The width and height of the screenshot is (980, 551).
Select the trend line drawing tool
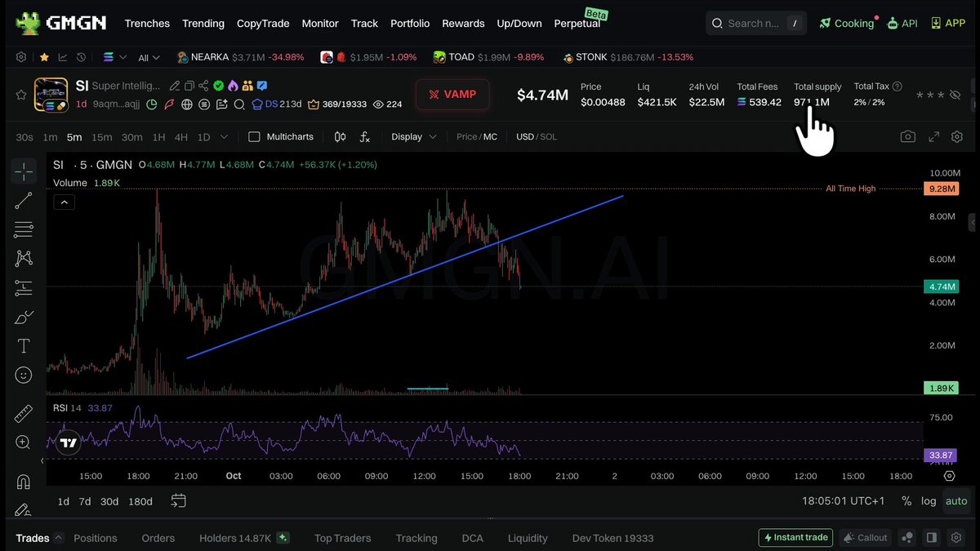24,200
